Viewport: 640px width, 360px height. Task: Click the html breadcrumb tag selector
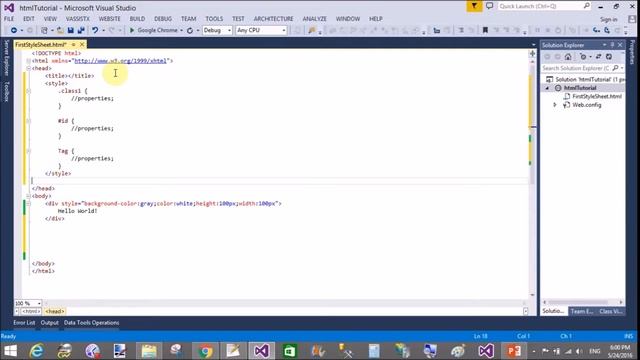31,311
